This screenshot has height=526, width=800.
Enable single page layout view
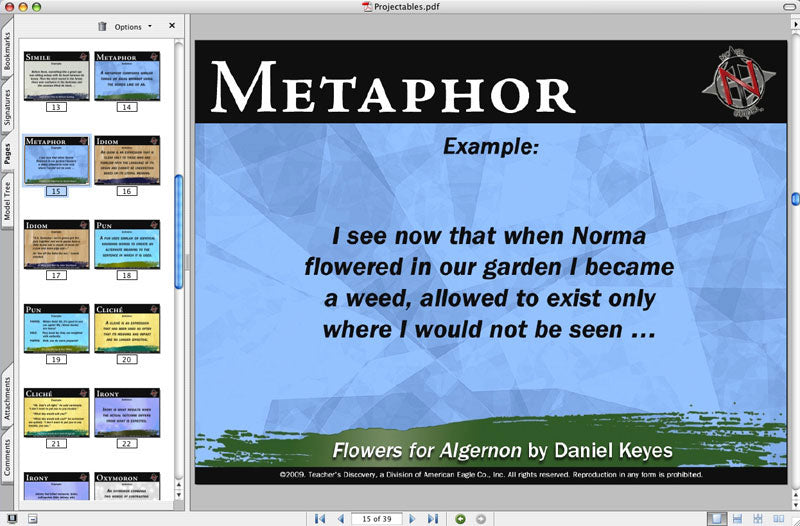(x=716, y=518)
